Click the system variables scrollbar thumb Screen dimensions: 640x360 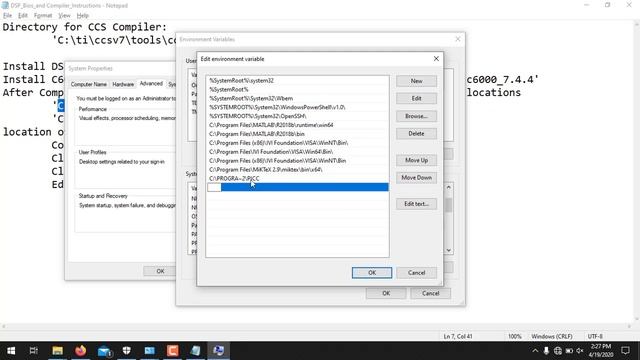click(449, 205)
